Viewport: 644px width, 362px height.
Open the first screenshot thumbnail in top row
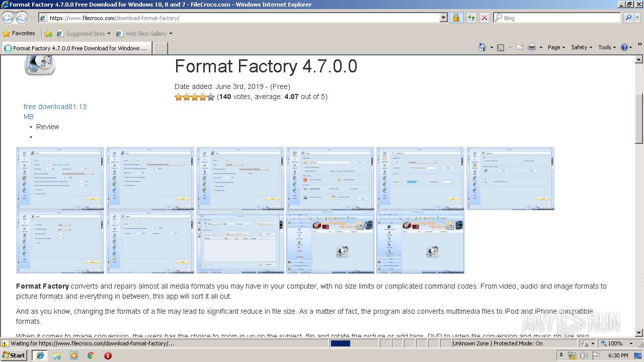pos(60,178)
